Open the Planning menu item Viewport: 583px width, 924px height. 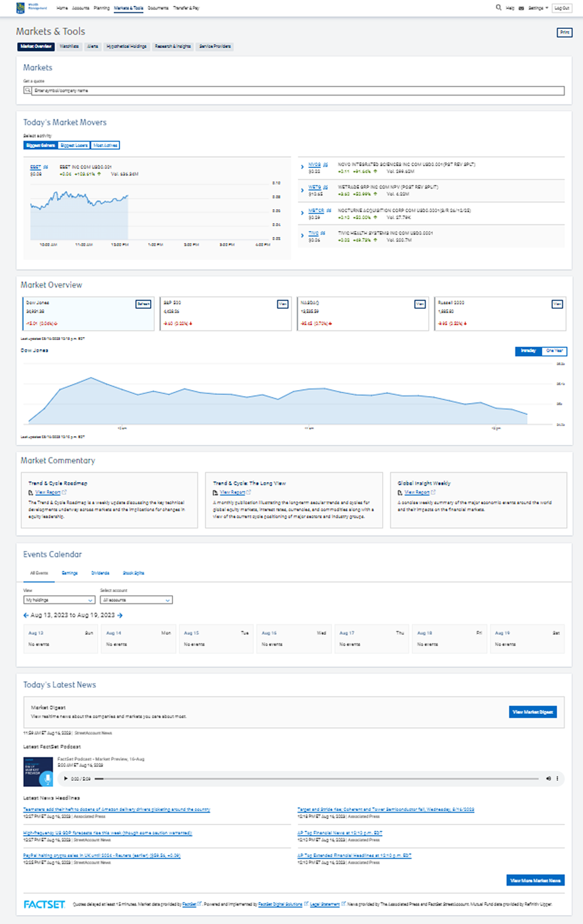[101, 8]
